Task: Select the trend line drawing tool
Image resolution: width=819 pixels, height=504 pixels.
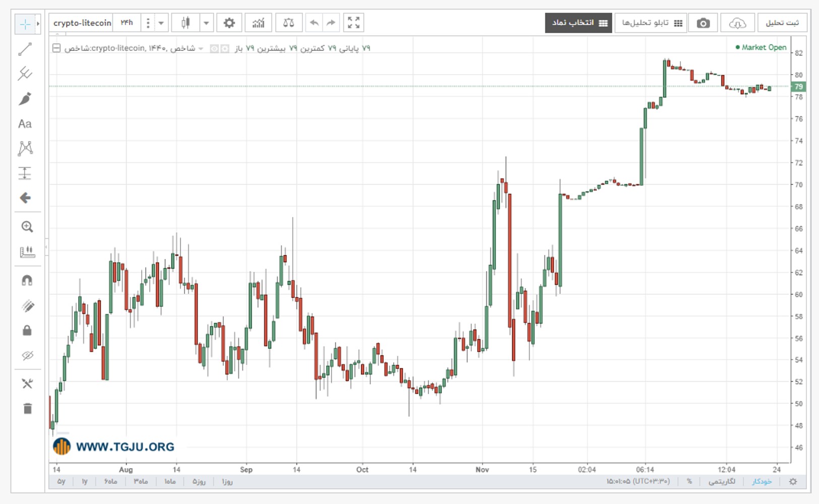Action: coord(25,49)
